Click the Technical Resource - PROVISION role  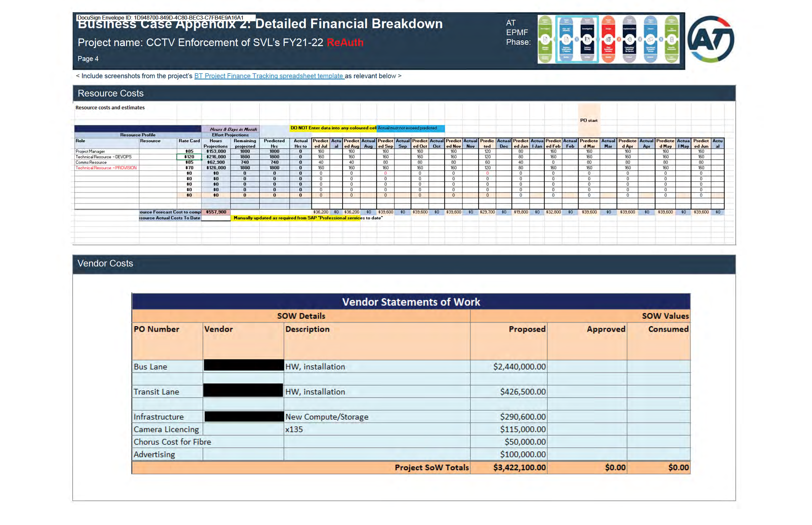pyautogui.click(x=106, y=168)
